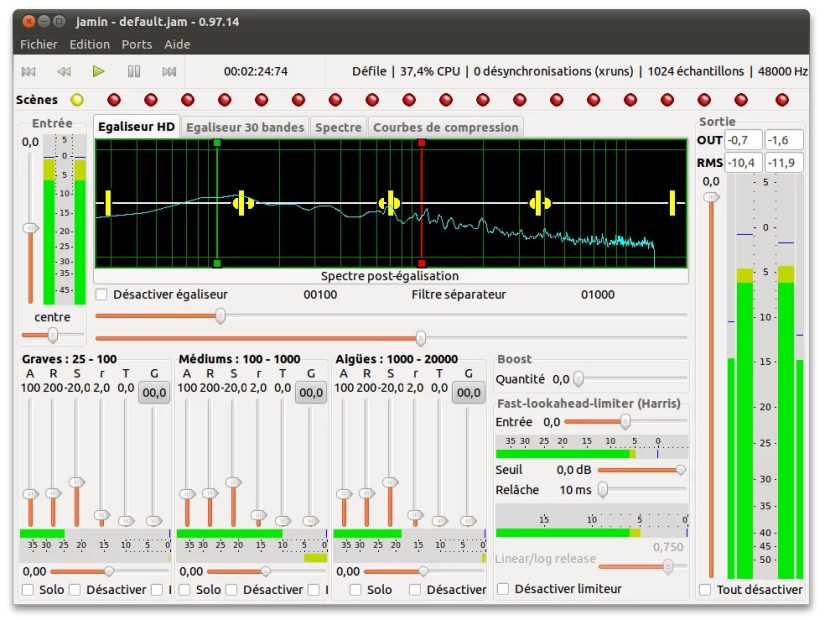Enable the Tout désactiver checkbox
Image resolution: width=825 pixels, height=620 pixels.
pos(705,589)
